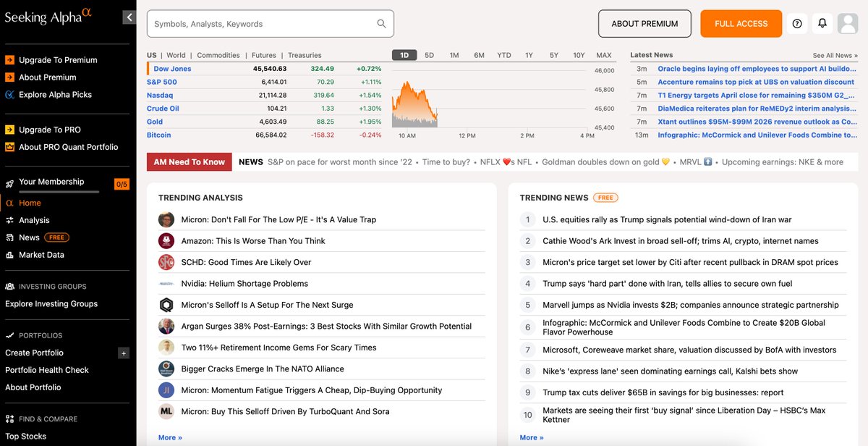Screen dimensions: 868x446
Task: Open notifications bell icon
Action: (822, 24)
